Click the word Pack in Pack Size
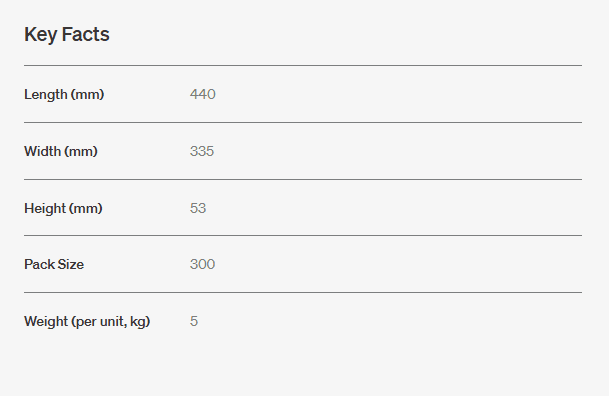This screenshot has height=396, width=609. click(x=40, y=264)
